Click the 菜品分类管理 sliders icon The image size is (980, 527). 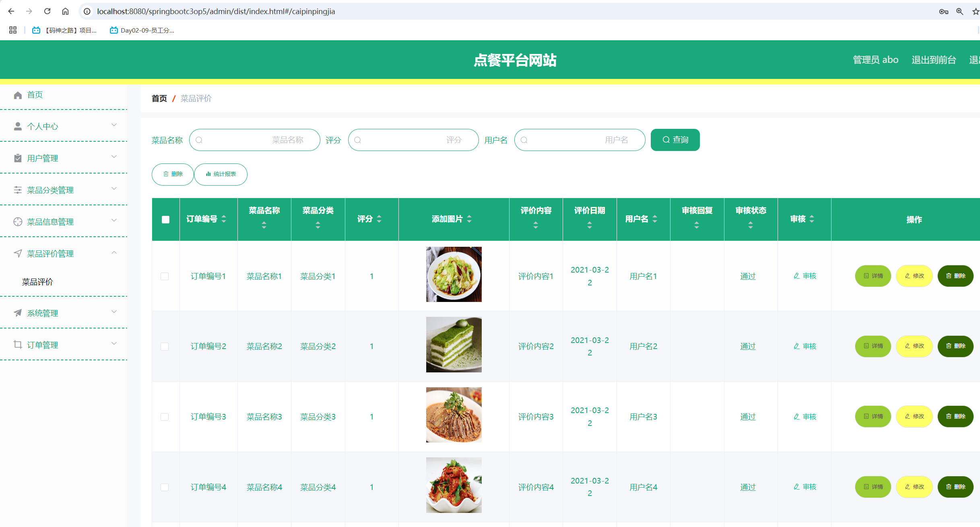coord(18,189)
